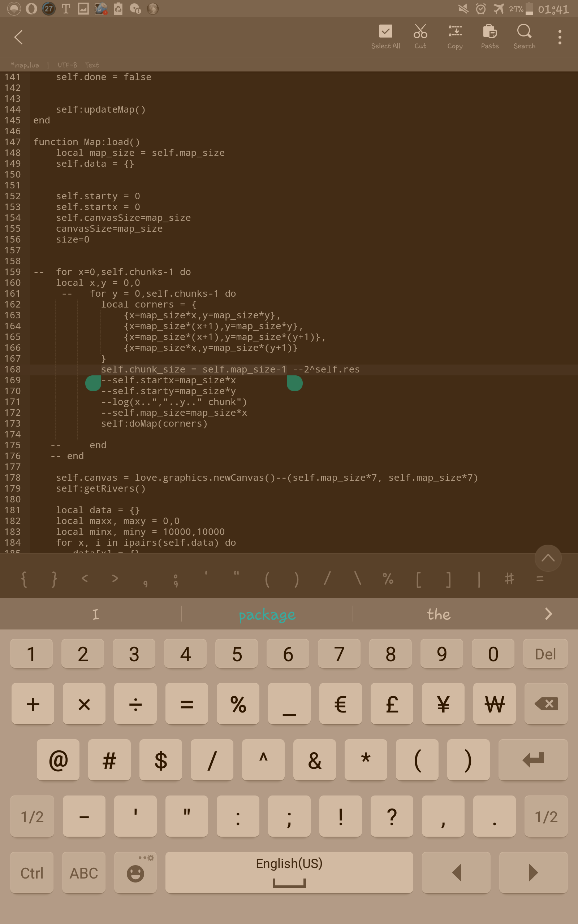Insert greater-than sign from the symbol bar
Screen dimensions: 578x924
coord(115,579)
